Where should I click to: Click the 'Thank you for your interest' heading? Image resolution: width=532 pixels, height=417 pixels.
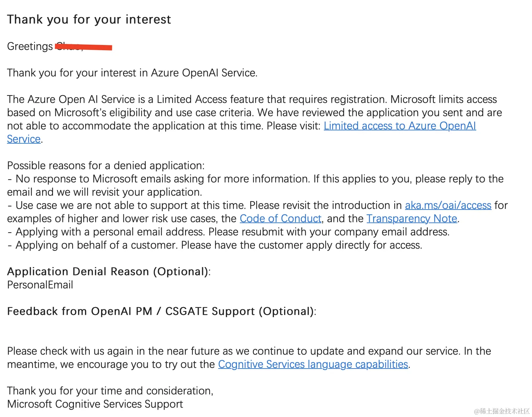(x=89, y=20)
